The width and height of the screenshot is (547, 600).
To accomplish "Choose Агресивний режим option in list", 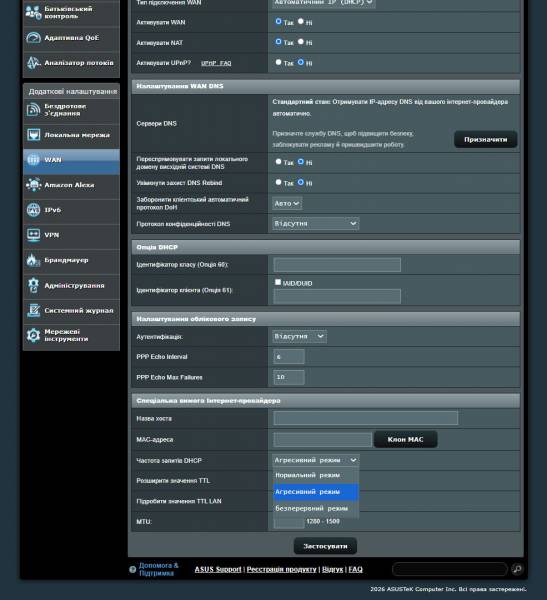I will tap(316, 492).
